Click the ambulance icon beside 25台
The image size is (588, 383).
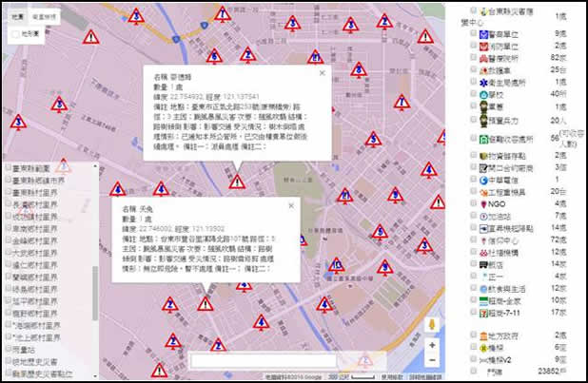click(483, 70)
